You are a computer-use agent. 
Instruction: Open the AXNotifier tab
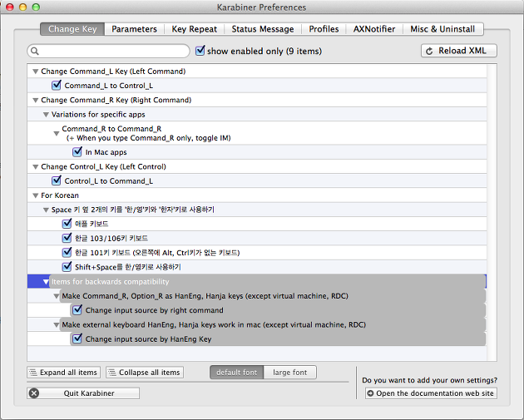click(x=374, y=29)
